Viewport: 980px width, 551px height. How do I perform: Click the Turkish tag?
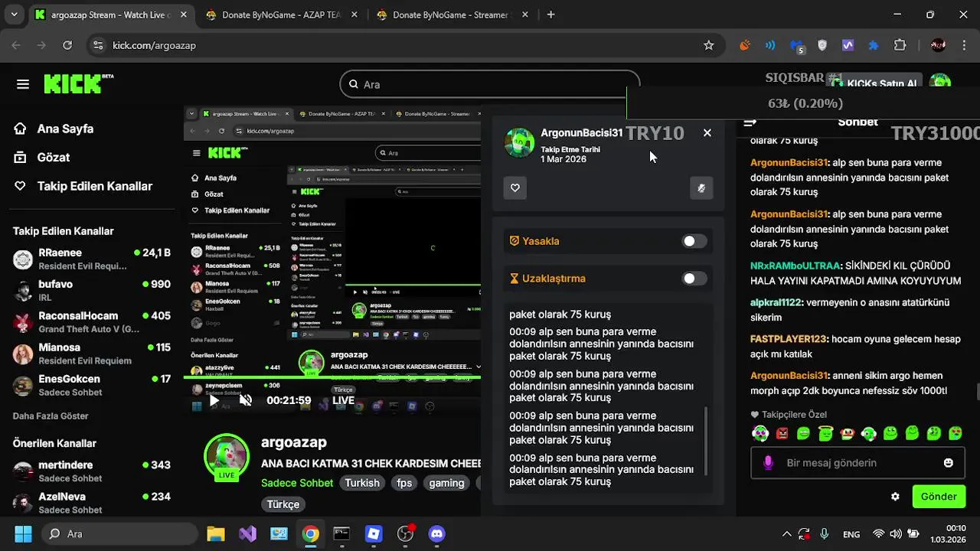click(362, 483)
